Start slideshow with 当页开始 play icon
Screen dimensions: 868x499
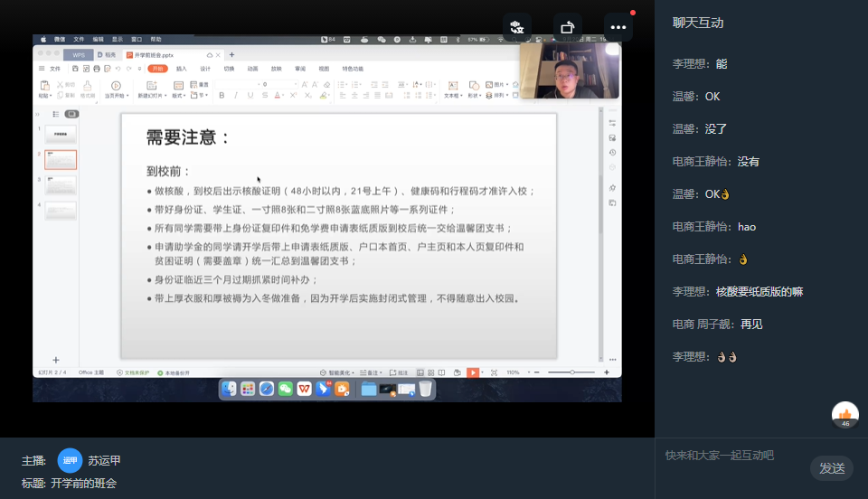coord(116,86)
